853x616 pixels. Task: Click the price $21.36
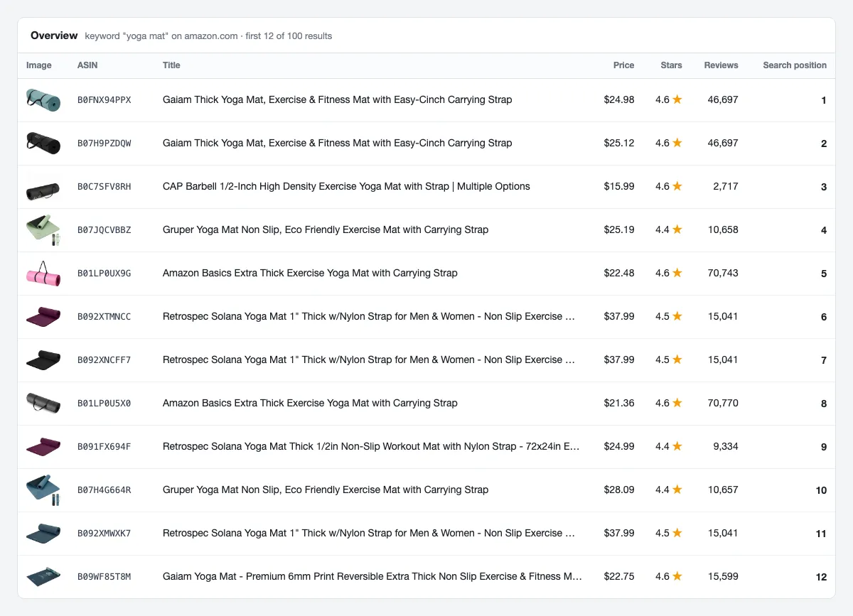click(x=619, y=403)
